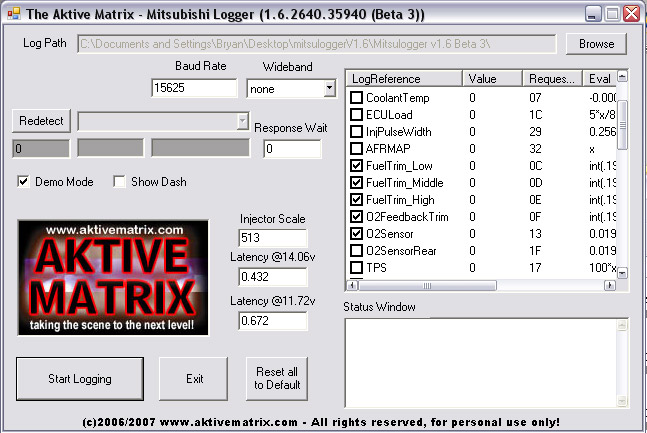Click the list's horizontal scrollbar thumb
Screen dimensions: 647x433
pyautogui.click(x=427, y=285)
